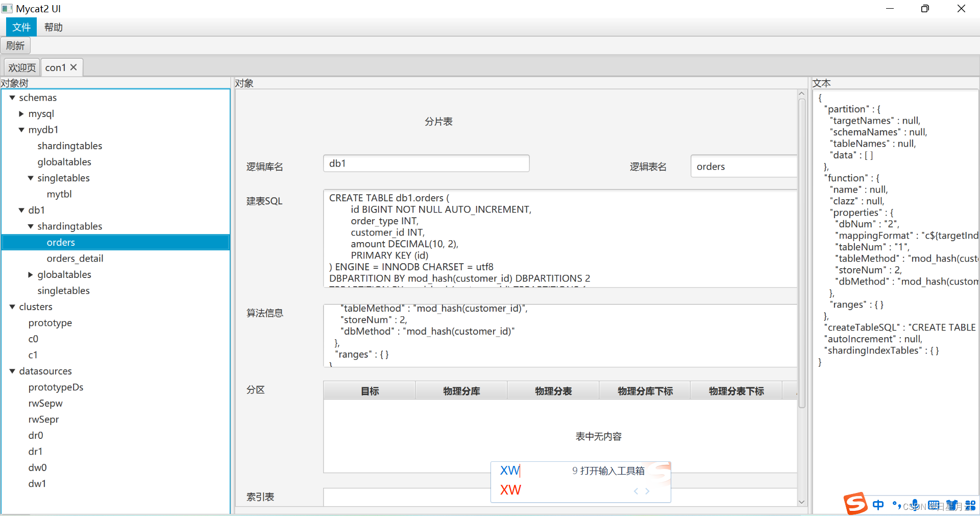Image resolution: width=980 pixels, height=516 pixels.
Task: Click the 表中无内容 empty table placeholder
Action: 598,436
